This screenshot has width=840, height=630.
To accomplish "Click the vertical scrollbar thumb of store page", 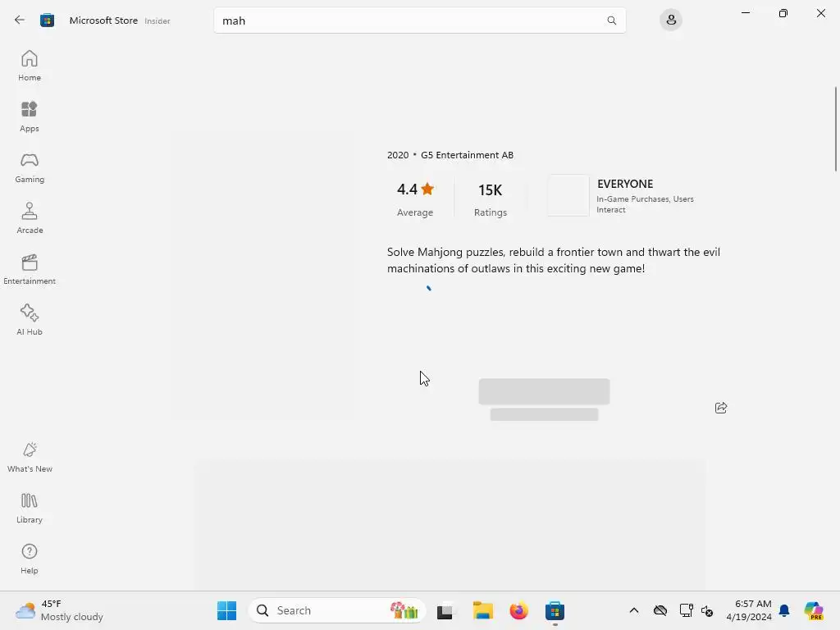I will [x=836, y=129].
